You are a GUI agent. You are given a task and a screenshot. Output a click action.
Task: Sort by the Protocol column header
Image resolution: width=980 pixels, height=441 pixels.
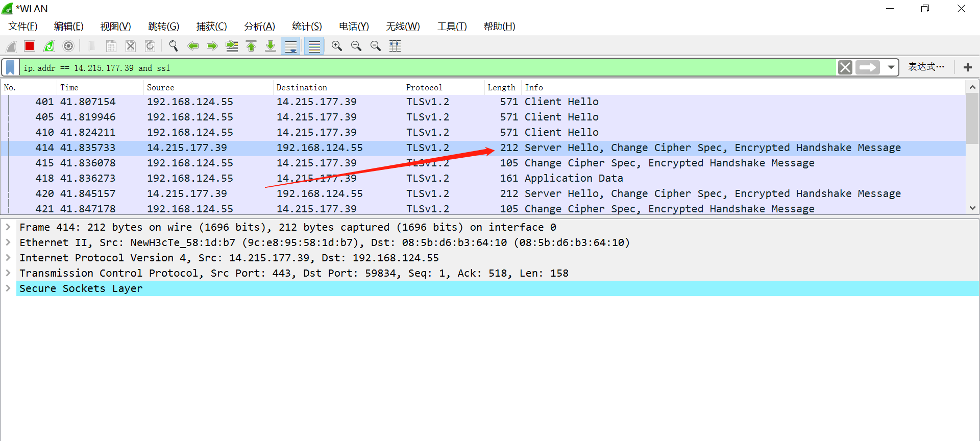coord(444,88)
